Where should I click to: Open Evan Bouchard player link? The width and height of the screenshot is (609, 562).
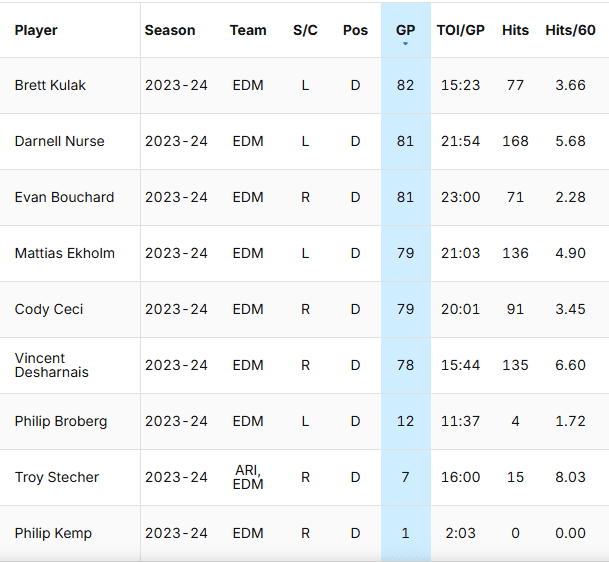click(64, 197)
